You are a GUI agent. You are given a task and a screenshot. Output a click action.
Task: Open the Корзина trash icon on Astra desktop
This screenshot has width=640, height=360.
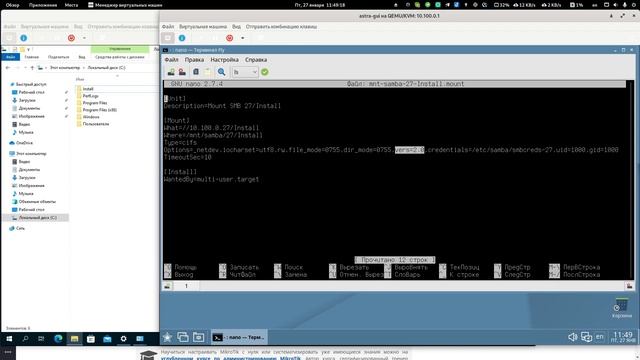click(622, 308)
